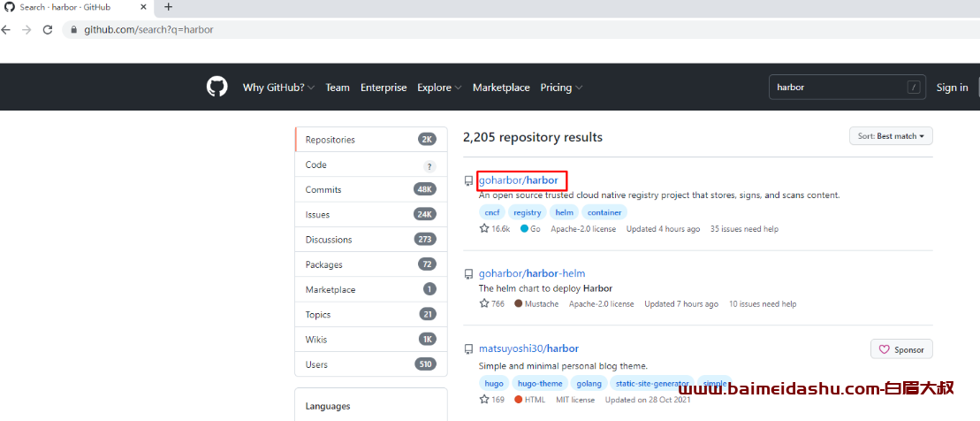Open the goharbor/harbor-helm repository
This screenshot has width=980, height=421.
tap(532, 273)
